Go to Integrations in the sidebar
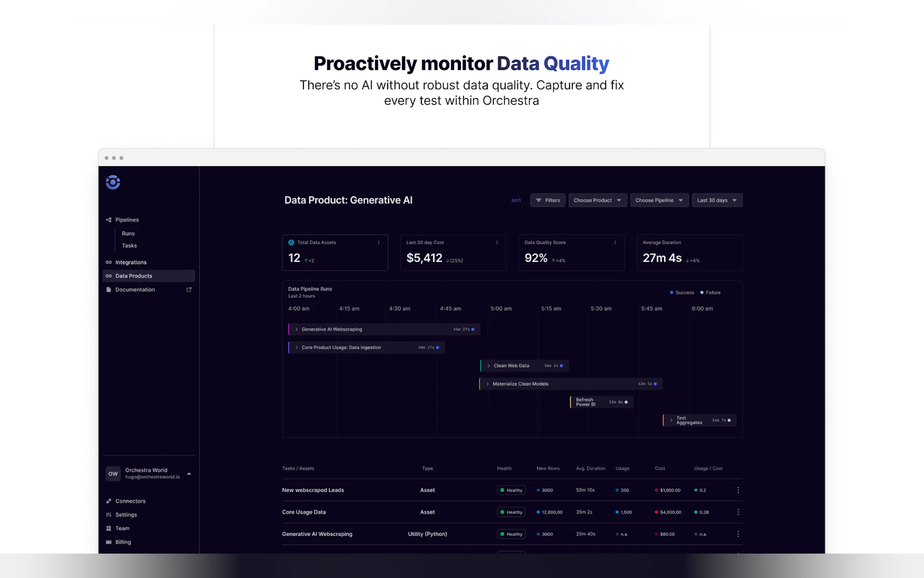 pos(131,262)
